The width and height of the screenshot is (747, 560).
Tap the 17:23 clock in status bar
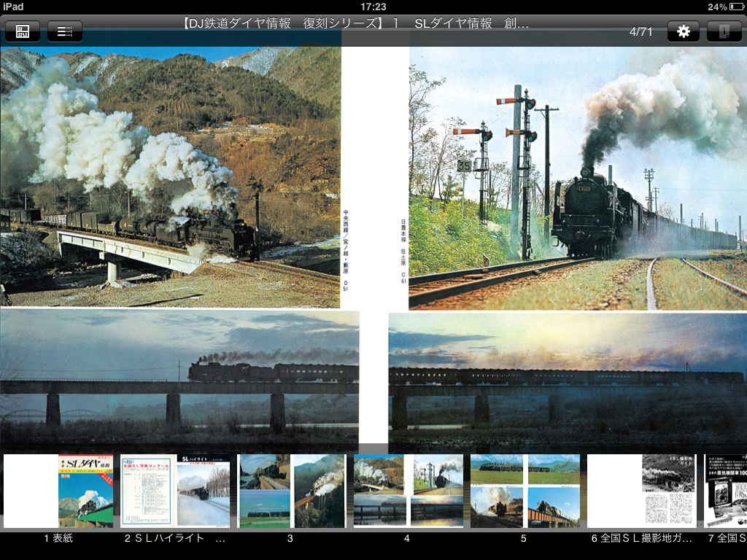[373, 7]
